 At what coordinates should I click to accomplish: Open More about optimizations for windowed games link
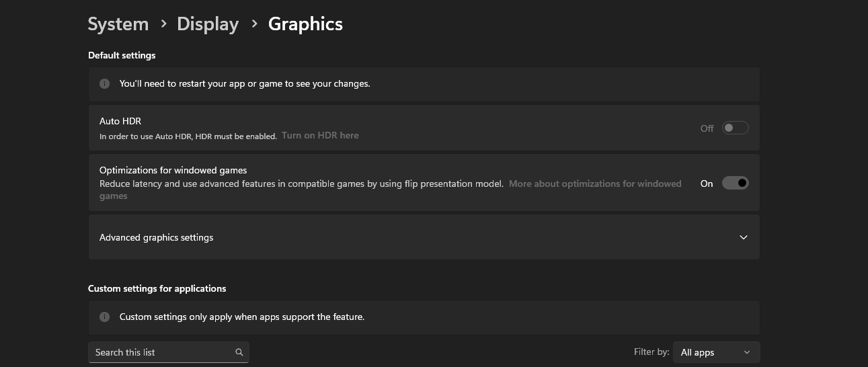(595, 184)
